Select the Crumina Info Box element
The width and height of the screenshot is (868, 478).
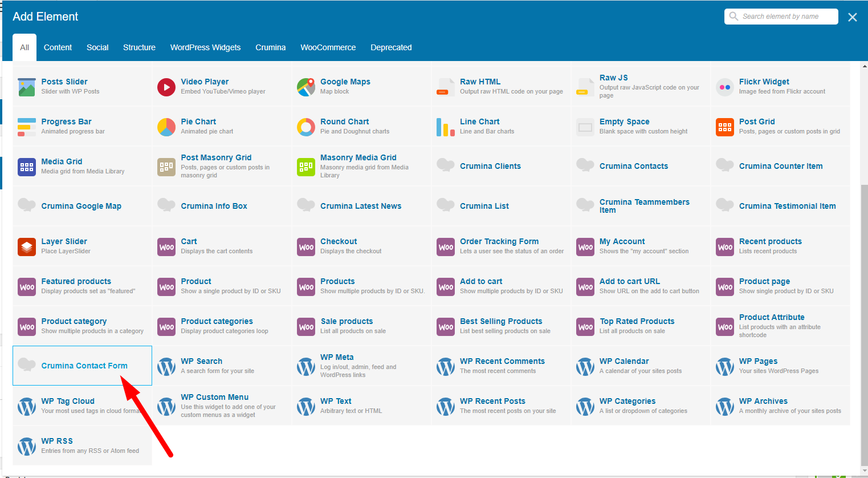pos(222,206)
